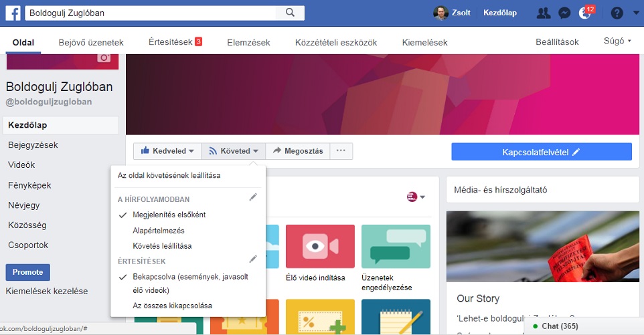Select Kezdőlap in the sidebar
Screen dimensions: 644x335
pos(61,125)
